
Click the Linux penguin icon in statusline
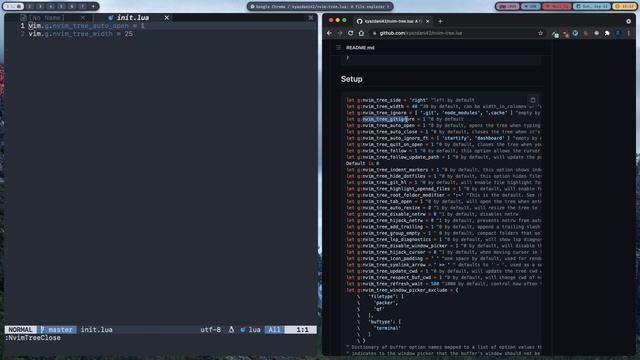tap(231, 329)
